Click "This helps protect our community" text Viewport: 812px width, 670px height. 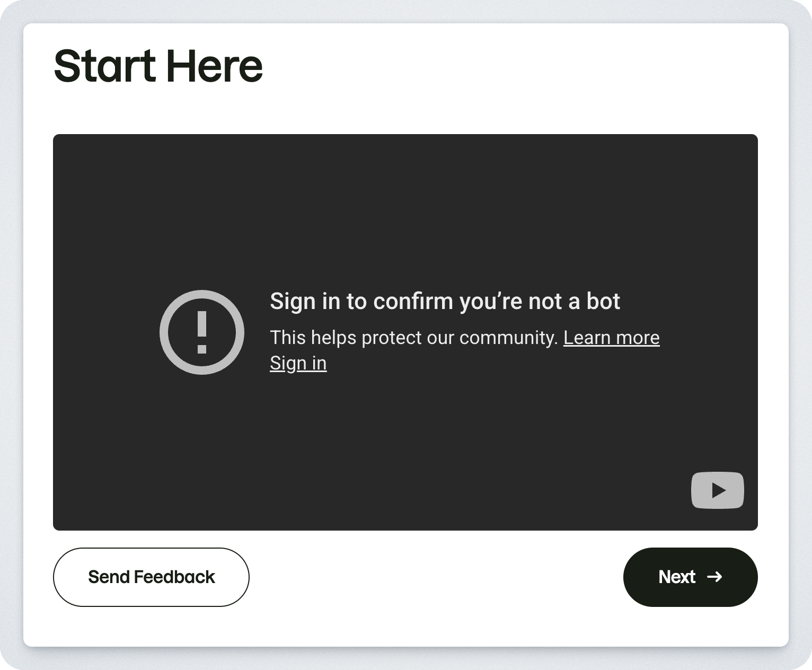coord(413,338)
